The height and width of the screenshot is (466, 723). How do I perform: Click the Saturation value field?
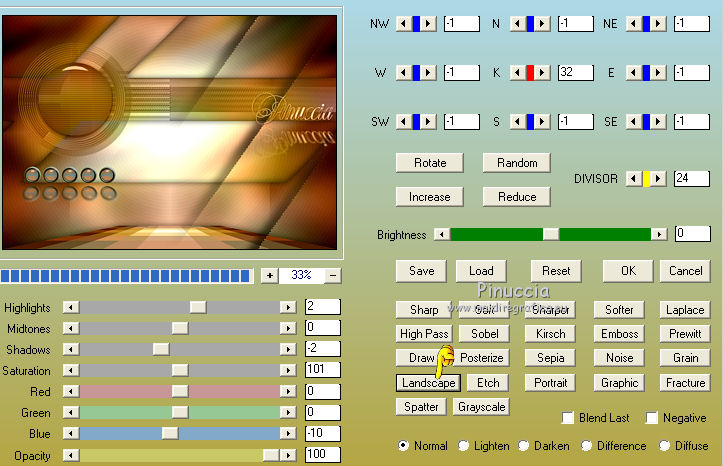[x=323, y=370]
